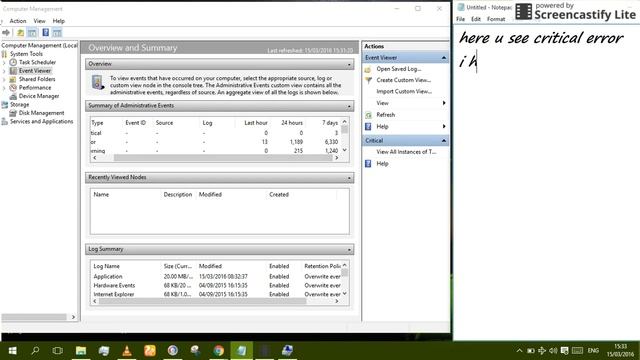Expand the Event Viewer tree node
Image resolution: width=640 pixels, height=360 pixels.
4,71
